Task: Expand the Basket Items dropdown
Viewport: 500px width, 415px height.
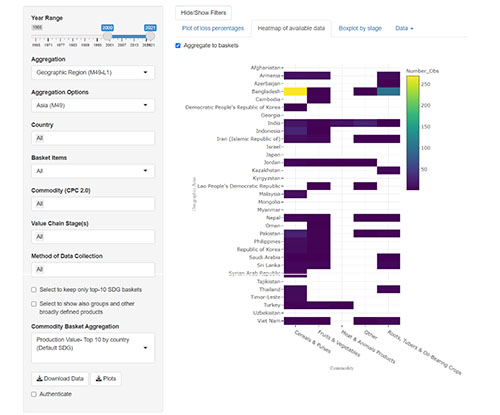Action: click(93, 171)
